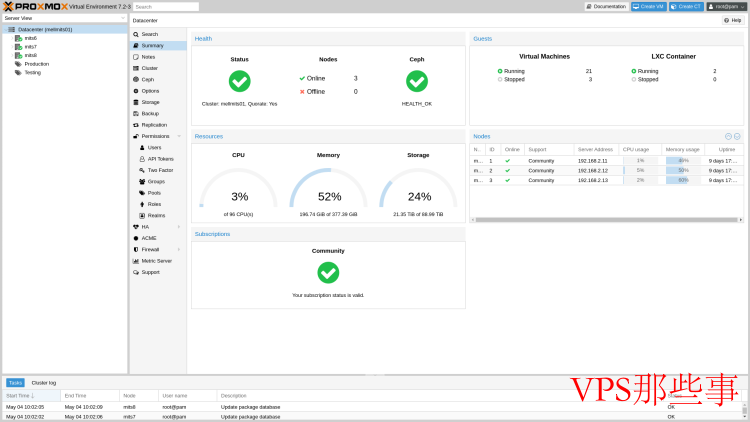
Task: Click the Nodes grid horizontal scrollbar
Action: pyautogui.click(x=607, y=220)
